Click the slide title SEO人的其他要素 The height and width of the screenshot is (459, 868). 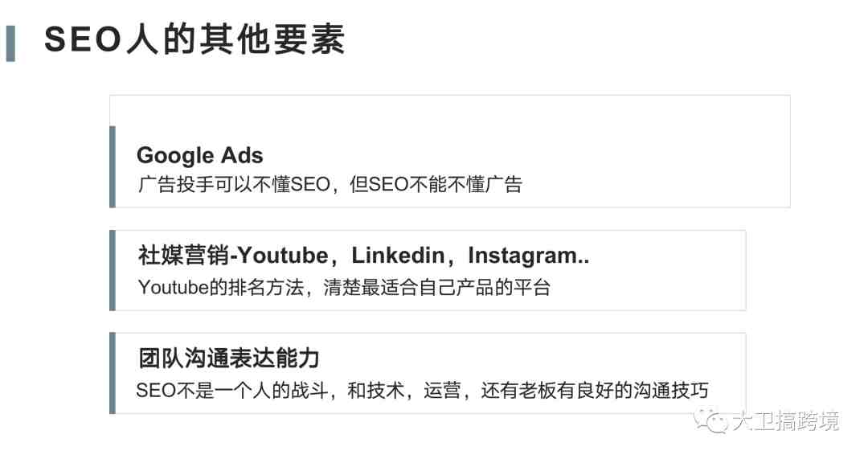(x=194, y=40)
